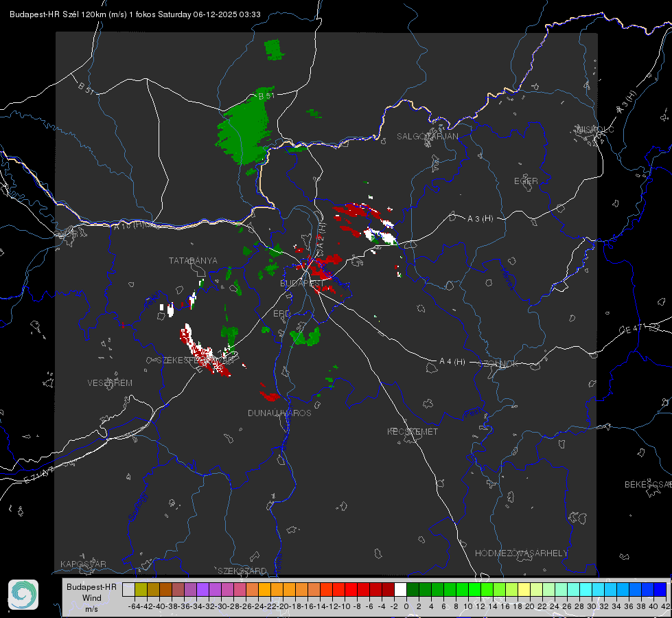The width and height of the screenshot is (672, 618).
Task: Click the '-64' value on the legend scale
Action: (134, 606)
